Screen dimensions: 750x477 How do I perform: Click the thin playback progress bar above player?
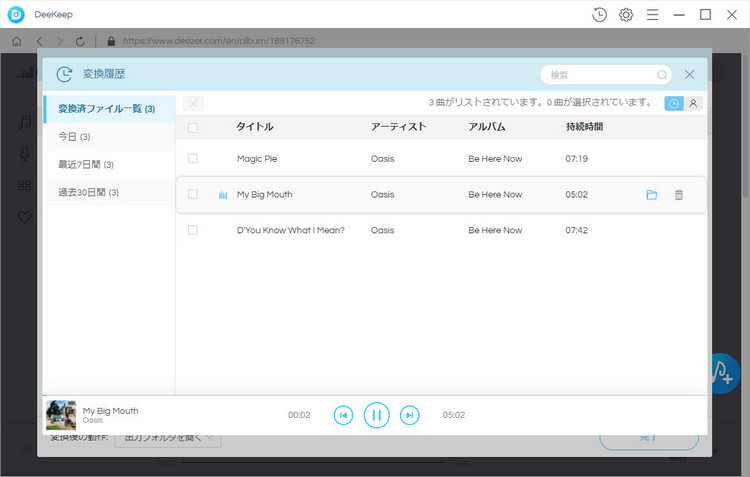coord(375,396)
